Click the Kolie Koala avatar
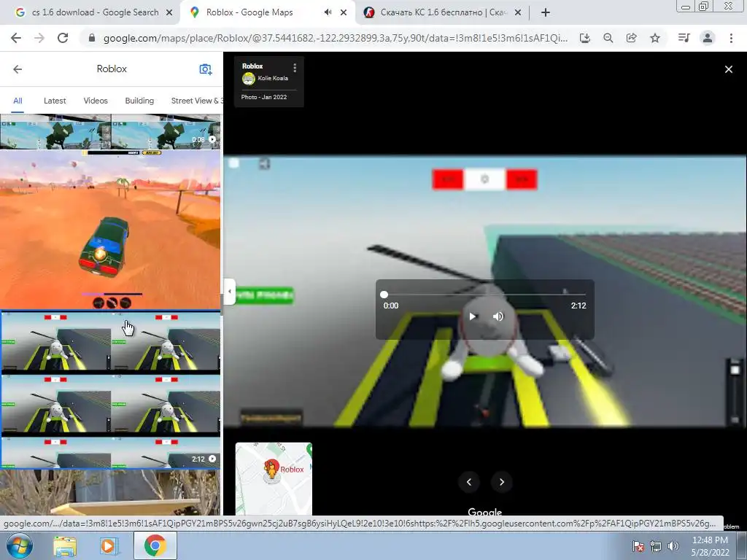The height and width of the screenshot is (560, 747). point(248,79)
